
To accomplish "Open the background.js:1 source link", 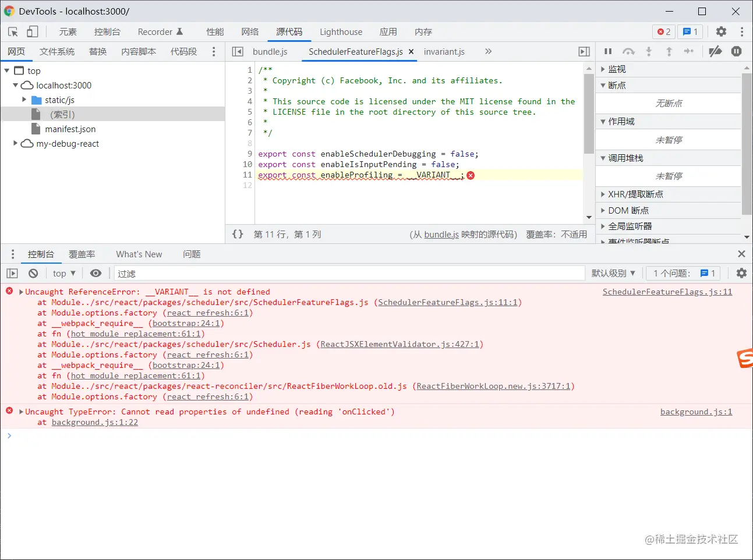I will [x=697, y=412].
